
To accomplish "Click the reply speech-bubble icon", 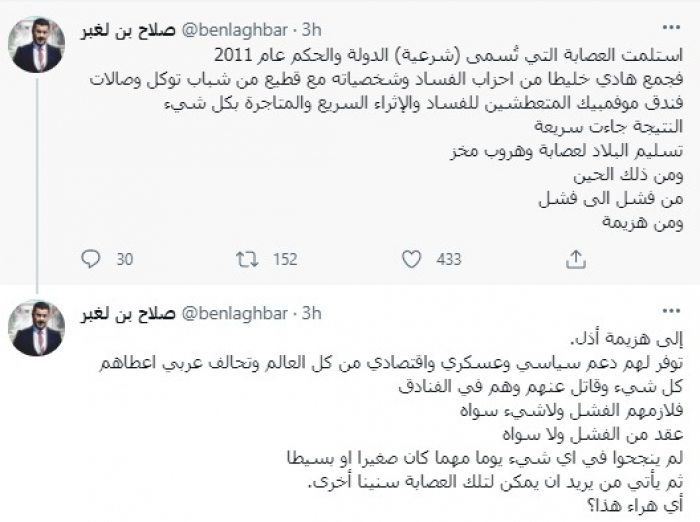I will (91, 259).
